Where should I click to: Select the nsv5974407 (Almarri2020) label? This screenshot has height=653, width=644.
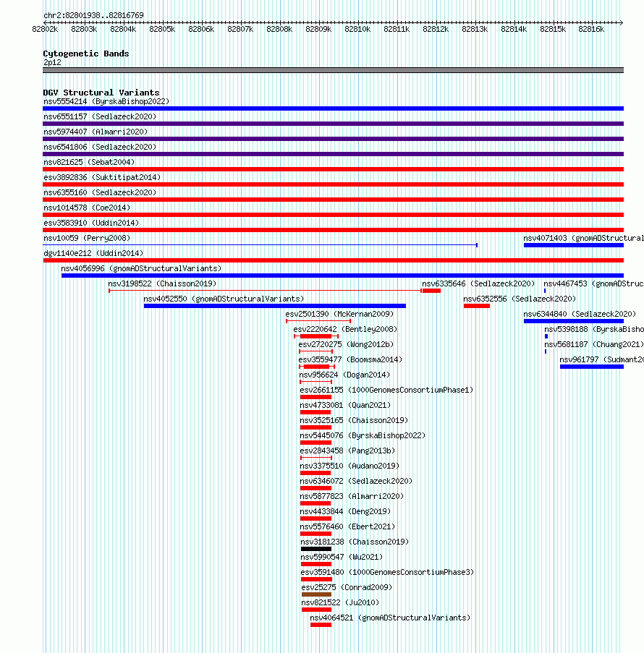pos(96,132)
